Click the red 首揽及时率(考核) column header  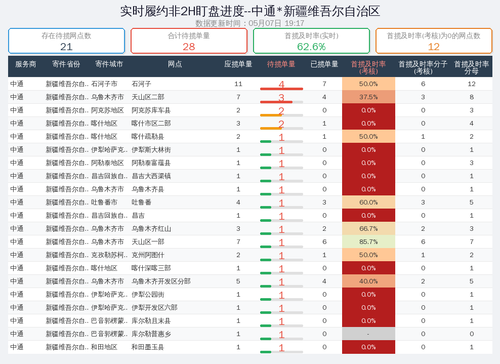(x=368, y=67)
